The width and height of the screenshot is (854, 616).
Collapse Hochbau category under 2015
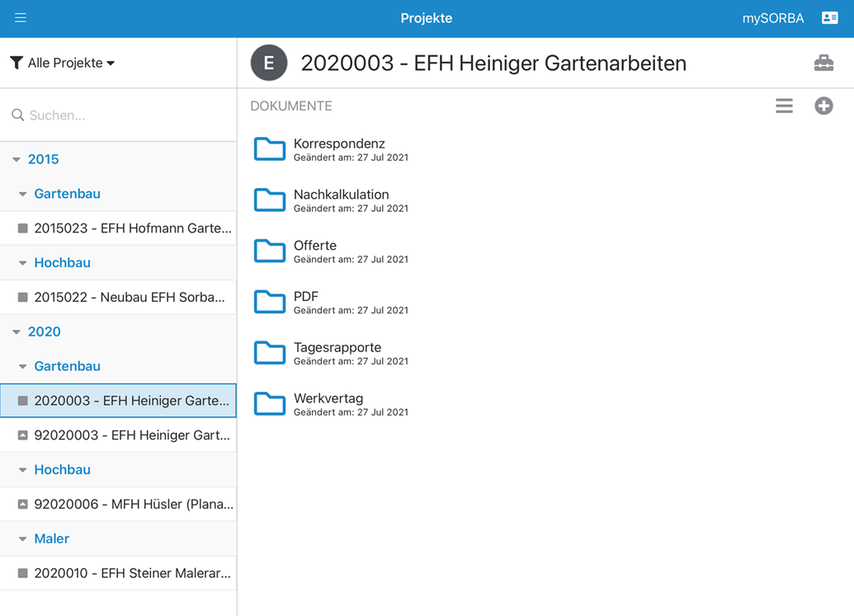(23, 263)
